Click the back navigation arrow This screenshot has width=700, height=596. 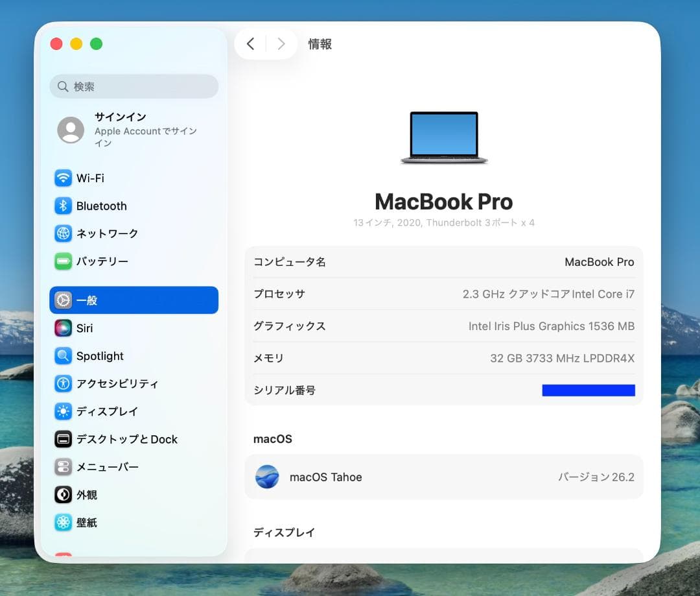(x=251, y=43)
